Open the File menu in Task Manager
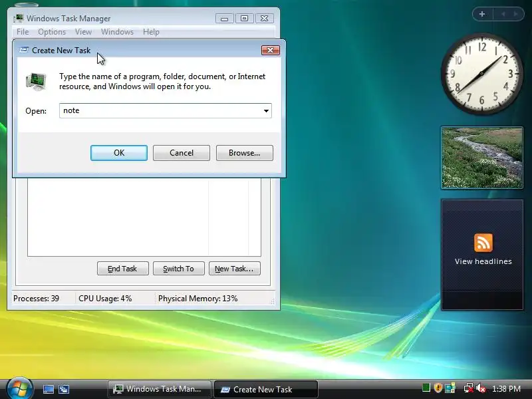Screen dimensions: 532x399 pyautogui.click(x=23, y=32)
